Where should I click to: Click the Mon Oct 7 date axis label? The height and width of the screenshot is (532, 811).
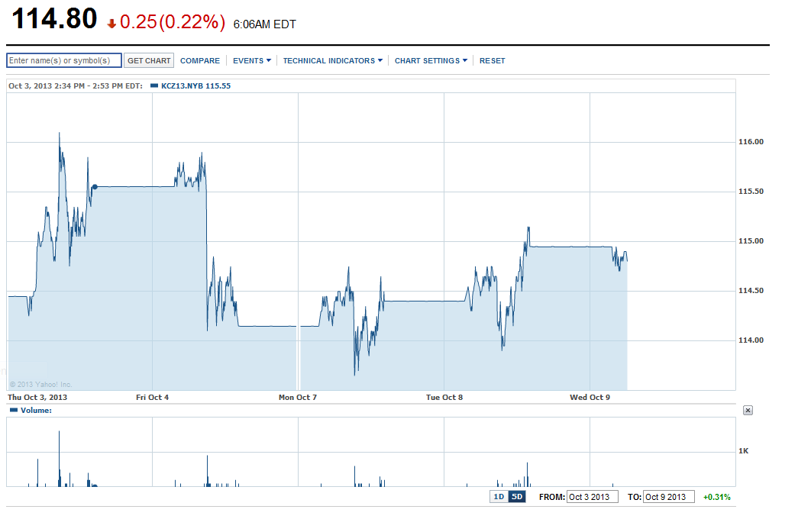[x=298, y=397]
